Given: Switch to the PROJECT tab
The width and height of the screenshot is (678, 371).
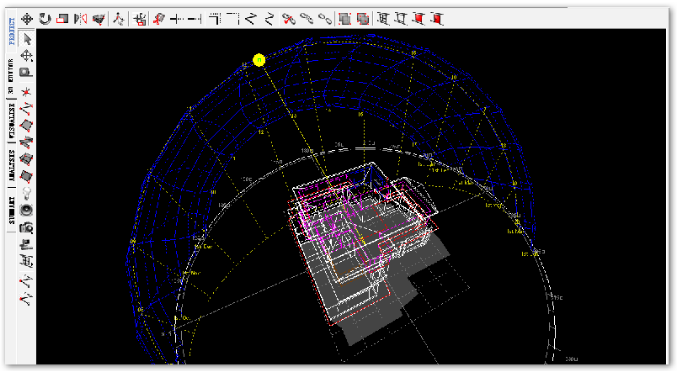Looking at the screenshot, I should click(12, 32).
